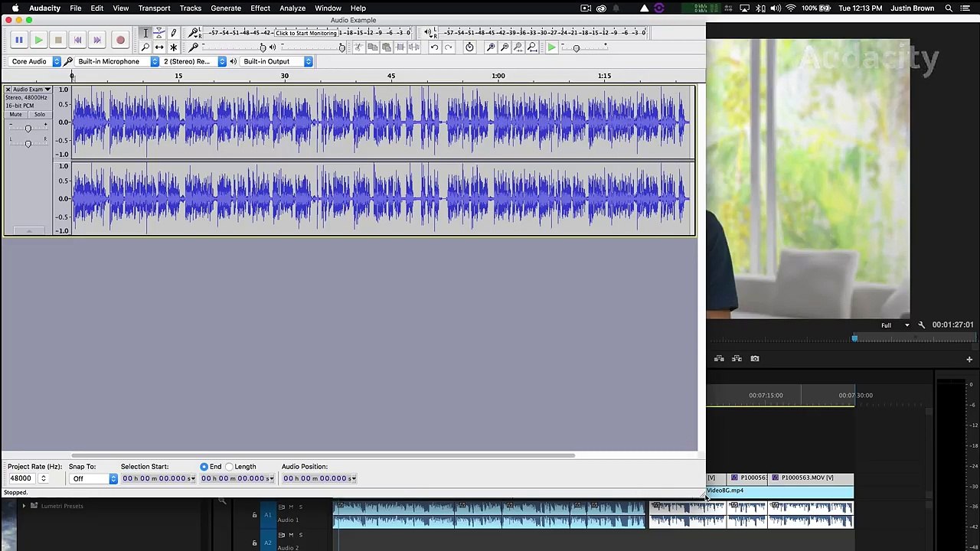Image resolution: width=980 pixels, height=551 pixels.
Task: Open the Tracks menu
Action: (191, 8)
